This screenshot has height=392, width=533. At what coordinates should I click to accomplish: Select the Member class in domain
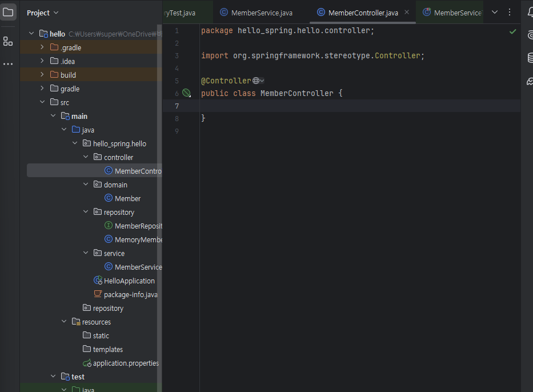coord(122,198)
